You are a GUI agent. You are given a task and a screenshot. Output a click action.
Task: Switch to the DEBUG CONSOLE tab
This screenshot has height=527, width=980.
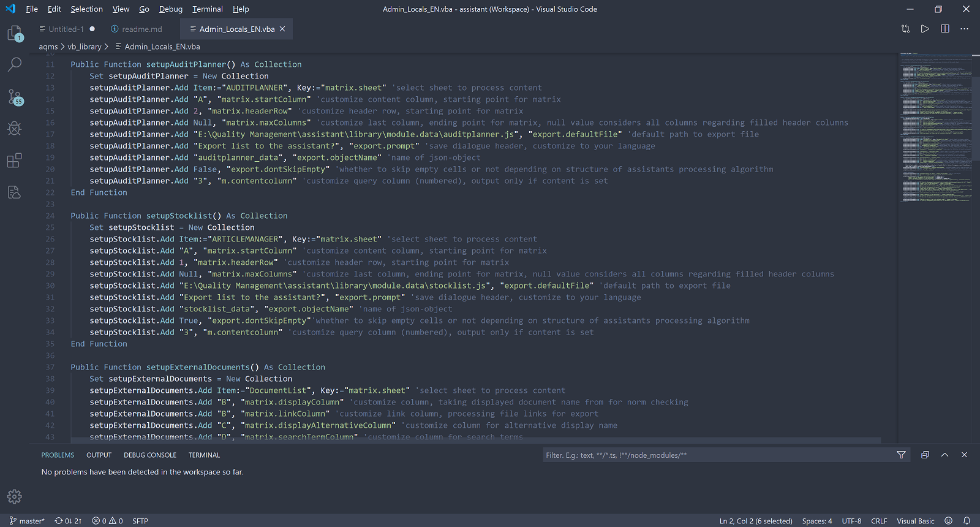(x=150, y=455)
